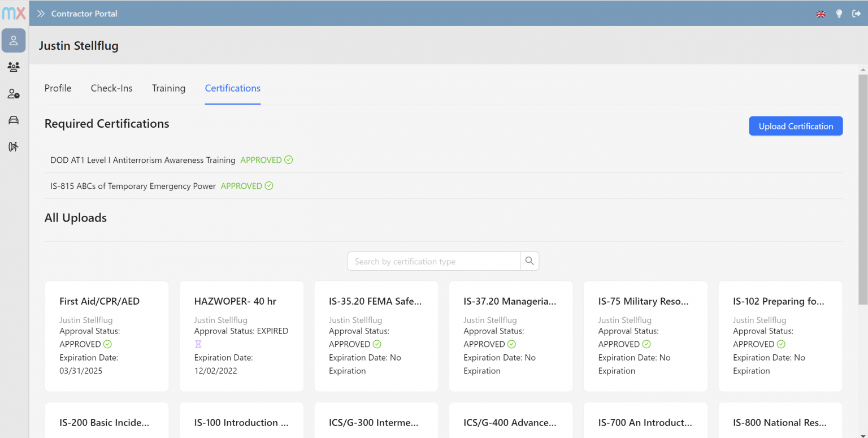Open the user time clock sidebar icon
The height and width of the screenshot is (438, 868).
(x=14, y=94)
